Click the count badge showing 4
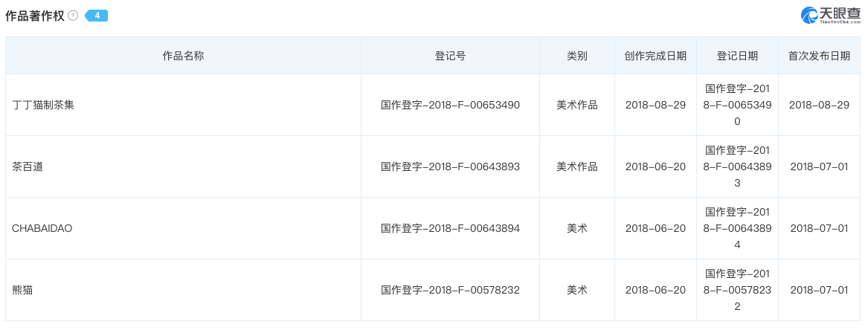The image size is (868, 330). point(97,16)
